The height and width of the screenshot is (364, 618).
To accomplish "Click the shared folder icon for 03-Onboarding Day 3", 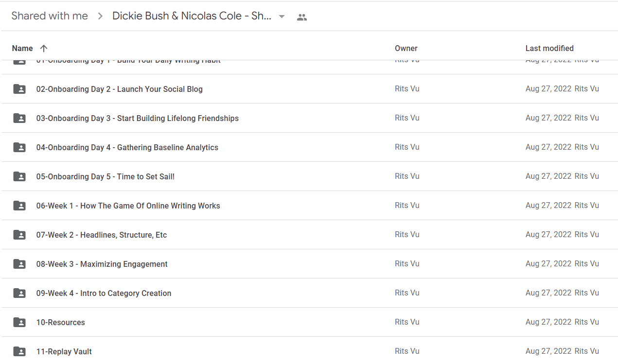I will (x=19, y=118).
